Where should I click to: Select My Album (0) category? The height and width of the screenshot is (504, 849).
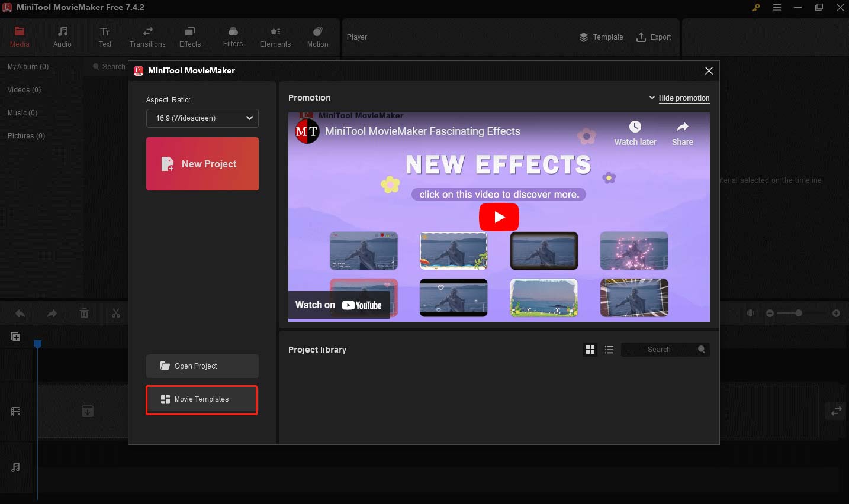point(28,67)
